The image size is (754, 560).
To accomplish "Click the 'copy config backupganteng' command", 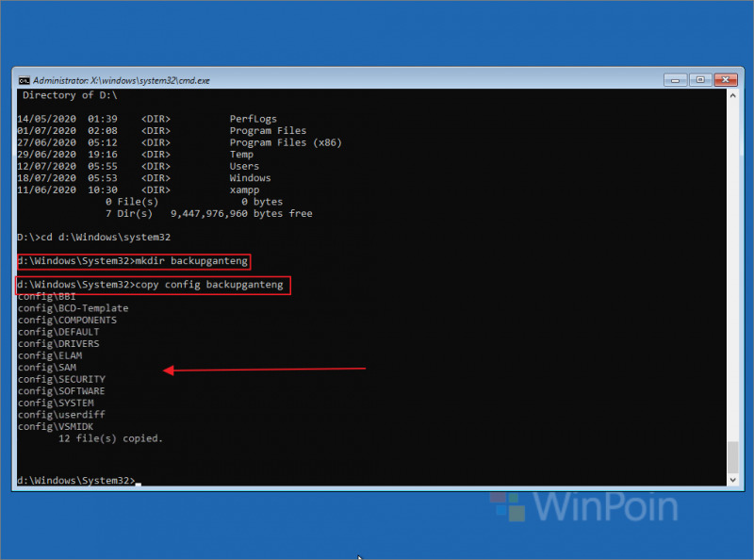I will (x=209, y=285).
